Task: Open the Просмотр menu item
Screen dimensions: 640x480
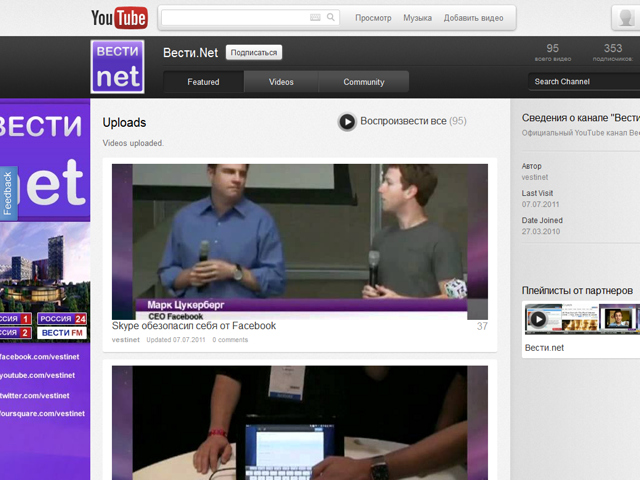Action: click(373, 18)
